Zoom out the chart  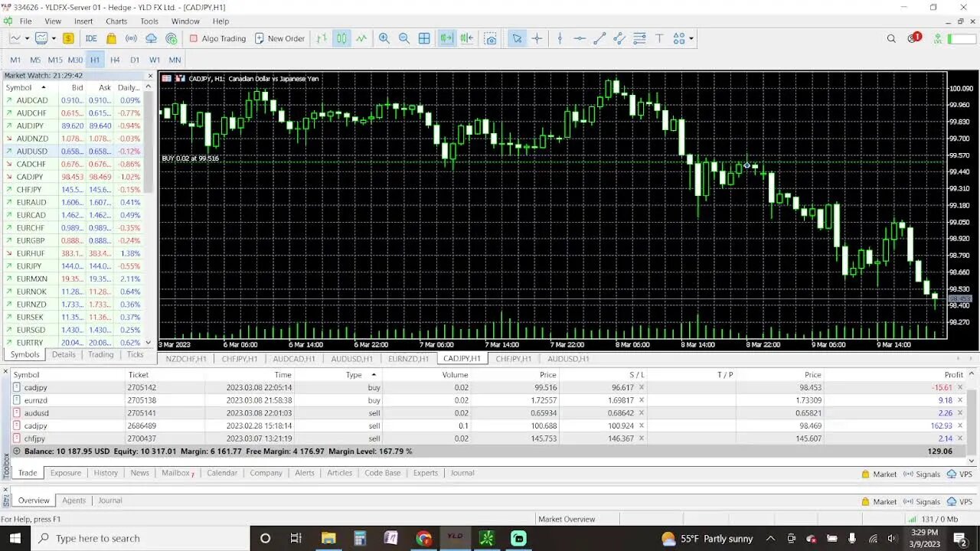click(404, 38)
